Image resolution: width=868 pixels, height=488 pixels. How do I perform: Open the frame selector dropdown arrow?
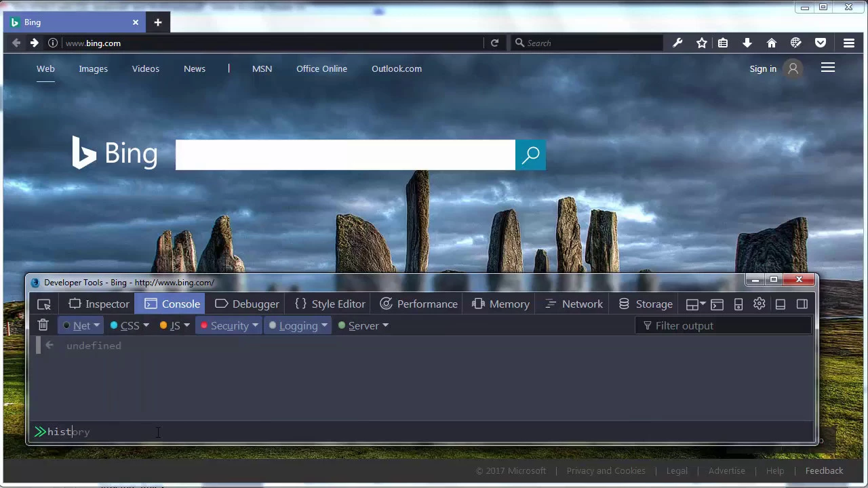click(703, 304)
